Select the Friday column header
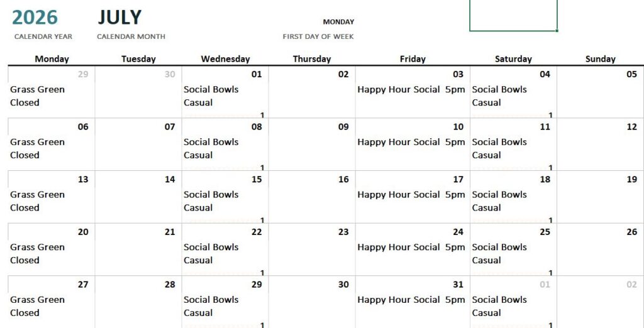The image size is (644, 328). click(x=413, y=59)
